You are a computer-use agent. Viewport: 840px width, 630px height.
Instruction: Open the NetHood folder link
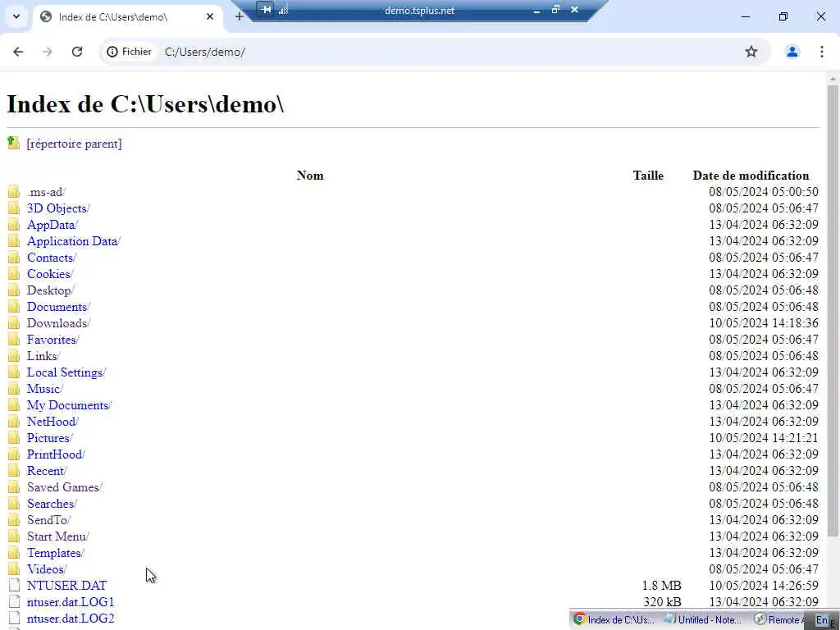click(x=52, y=422)
